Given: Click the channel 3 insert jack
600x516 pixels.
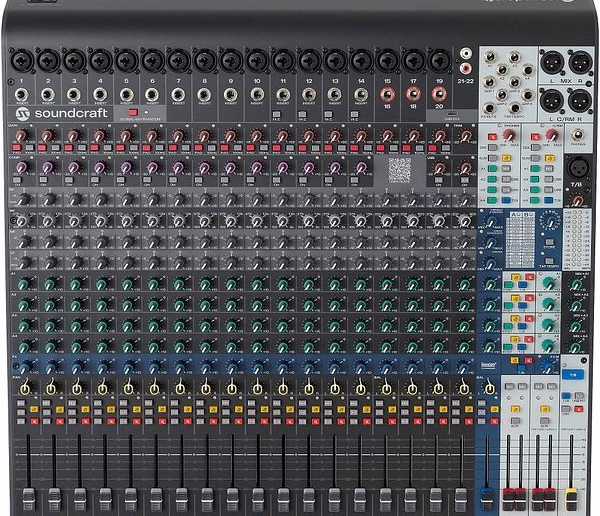Looking at the screenshot, I should pos(74,94).
